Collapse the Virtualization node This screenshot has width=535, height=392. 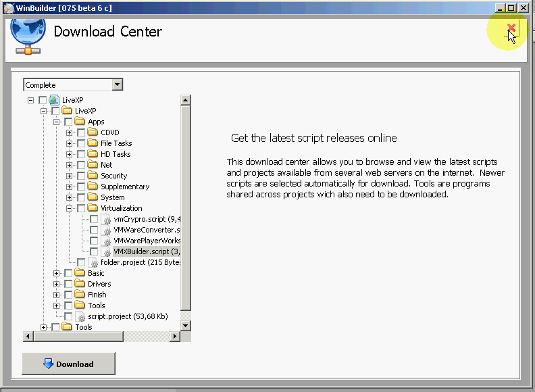(70, 208)
